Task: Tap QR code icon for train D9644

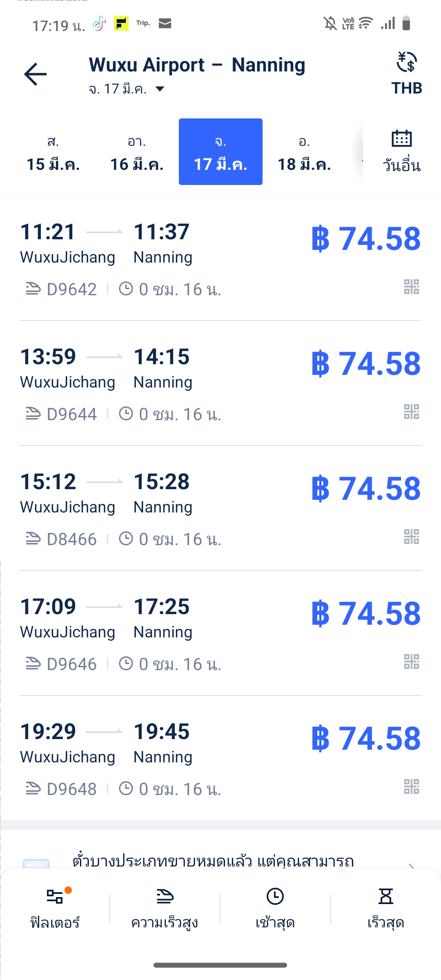Action: pos(412,412)
